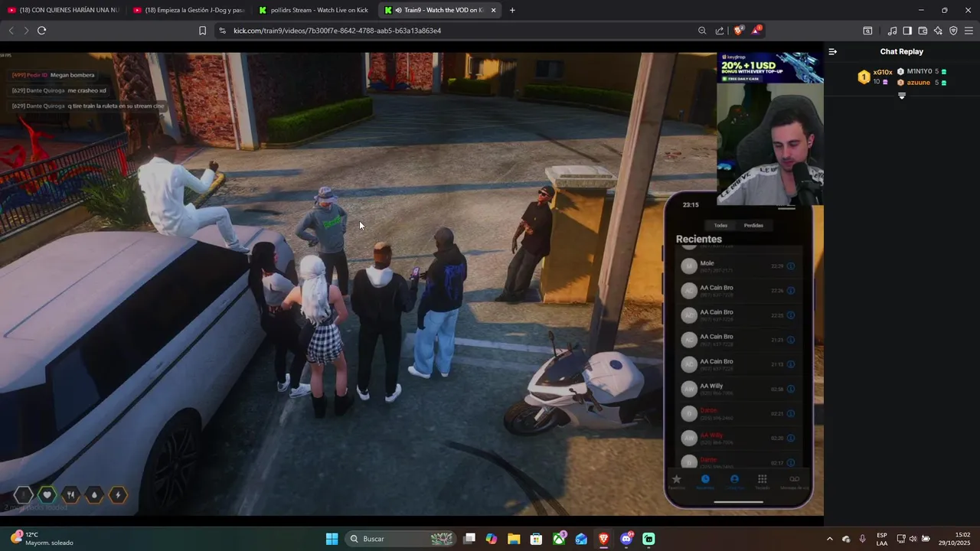Collapse the Chat Replay panel

(833, 51)
